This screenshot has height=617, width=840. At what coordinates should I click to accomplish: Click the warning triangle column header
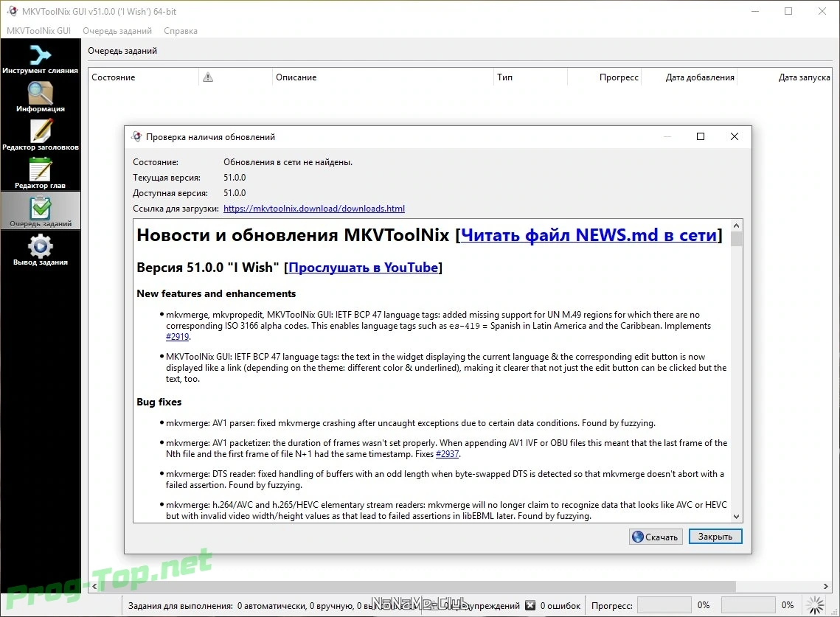tap(208, 77)
